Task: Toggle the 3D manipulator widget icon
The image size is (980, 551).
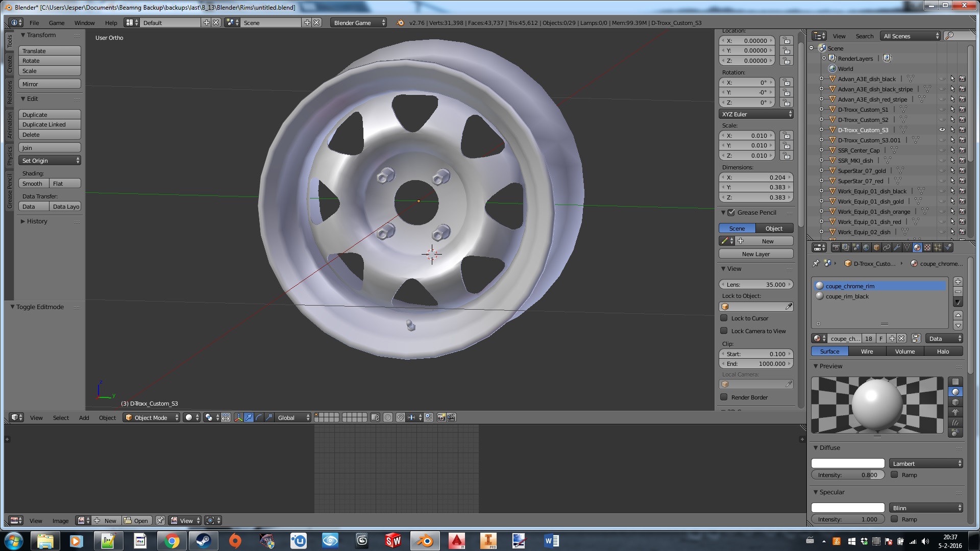Action: pos(238,417)
